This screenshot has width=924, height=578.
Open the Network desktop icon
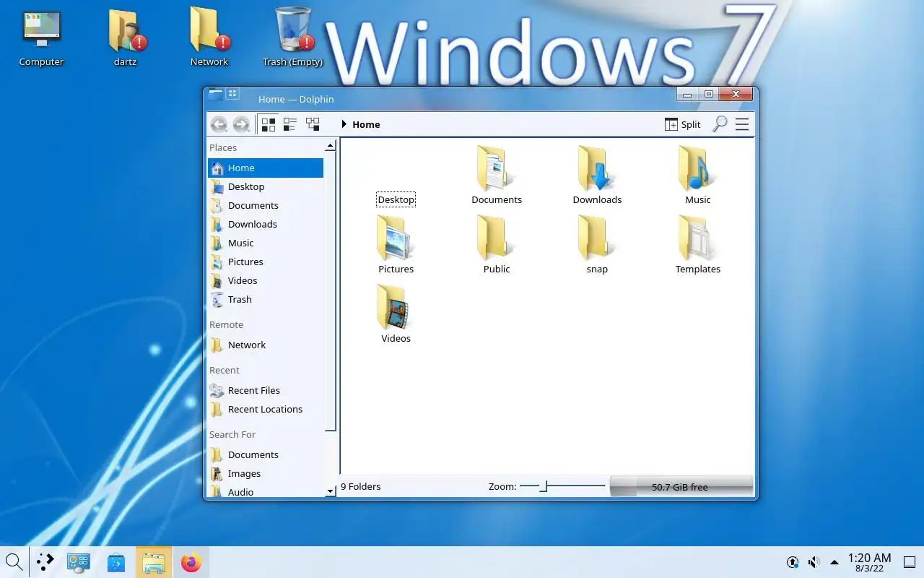click(209, 38)
